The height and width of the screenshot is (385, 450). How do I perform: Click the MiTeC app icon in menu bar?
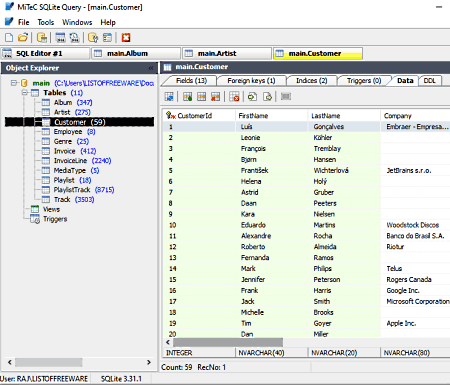click(9, 22)
